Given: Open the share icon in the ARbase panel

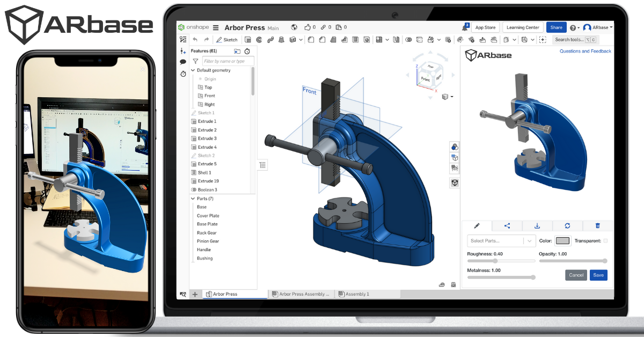Looking at the screenshot, I should coord(507,225).
